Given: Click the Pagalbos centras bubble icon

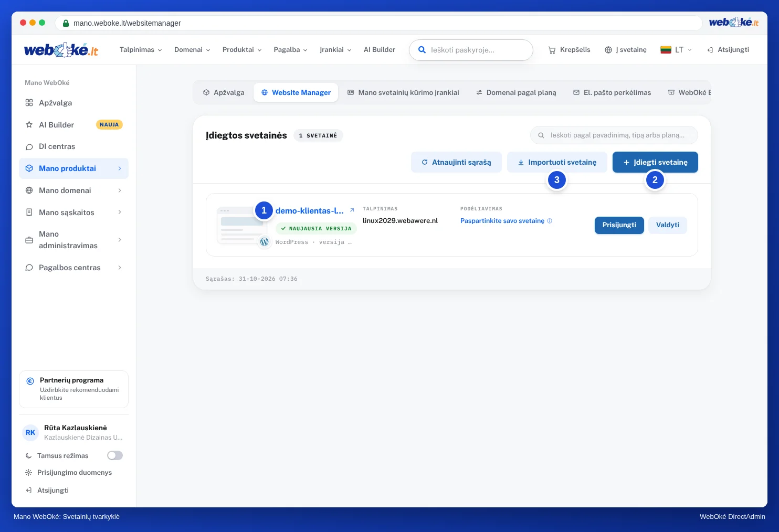Looking at the screenshot, I should (29, 268).
